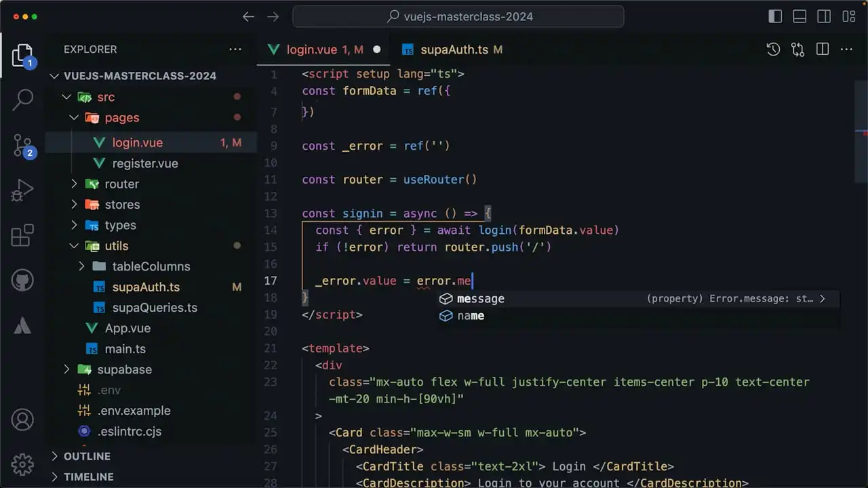Open the GitHub icon in activity bar
Image resolution: width=868 pixels, height=488 pixels.
click(x=22, y=280)
